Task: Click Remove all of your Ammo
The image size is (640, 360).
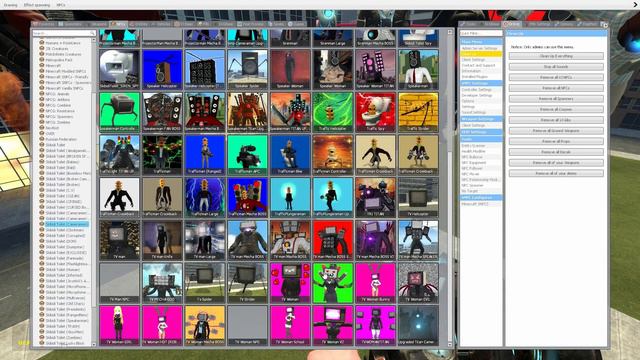Action: (556, 173)
